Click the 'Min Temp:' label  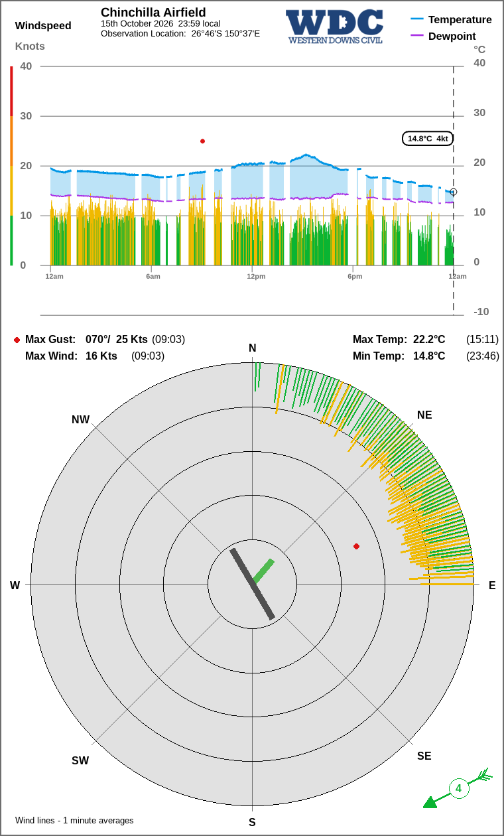[x=379, y=356]
